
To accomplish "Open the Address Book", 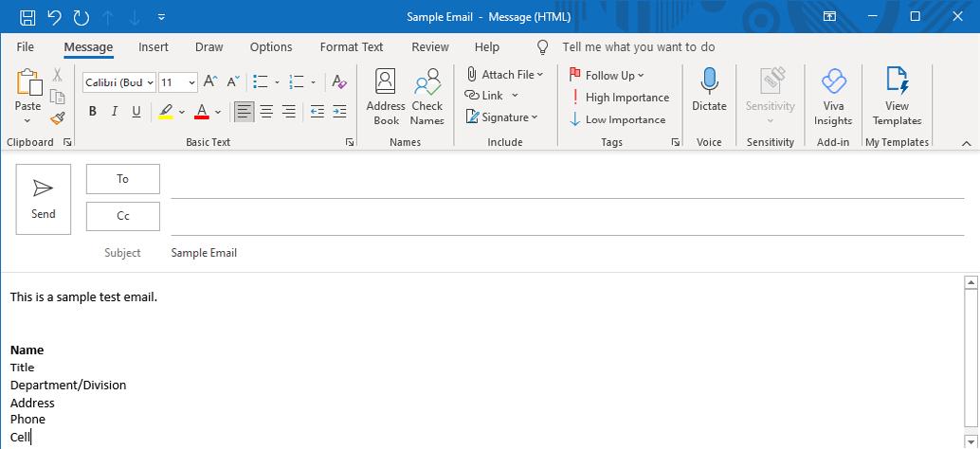I will (386, 97).
